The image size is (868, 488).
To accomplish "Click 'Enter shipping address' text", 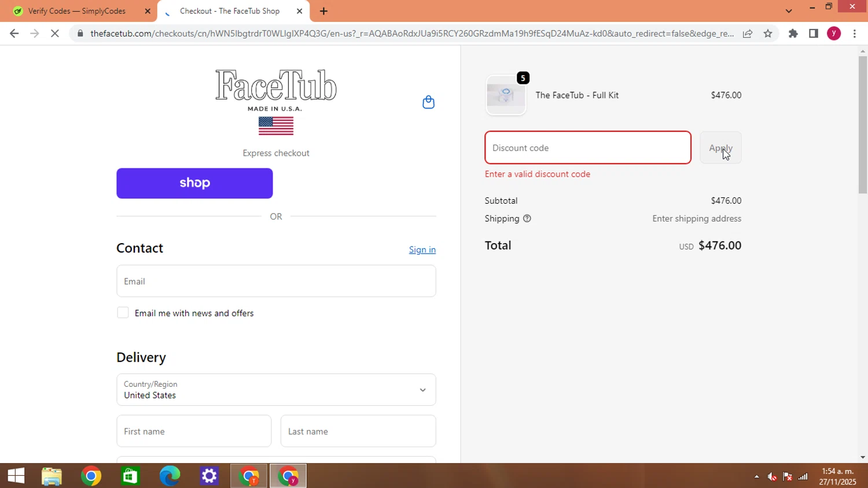I will (697, 219).
